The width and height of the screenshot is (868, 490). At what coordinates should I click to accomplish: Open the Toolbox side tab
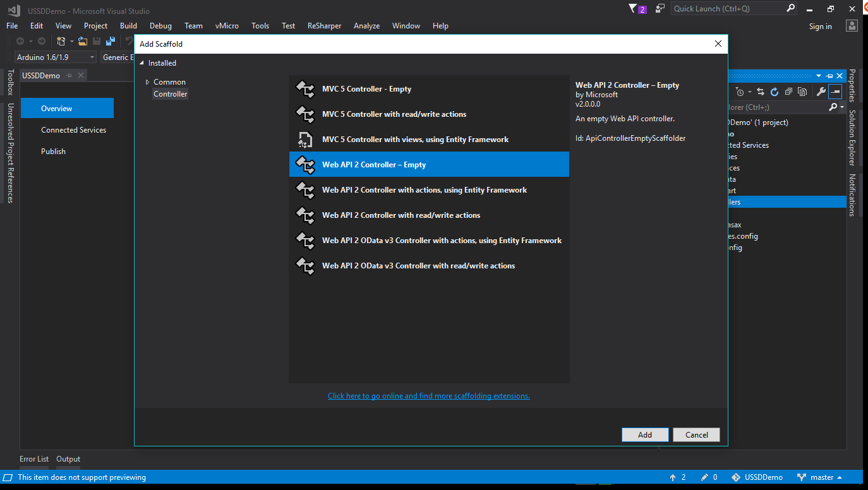coord(10,82)
